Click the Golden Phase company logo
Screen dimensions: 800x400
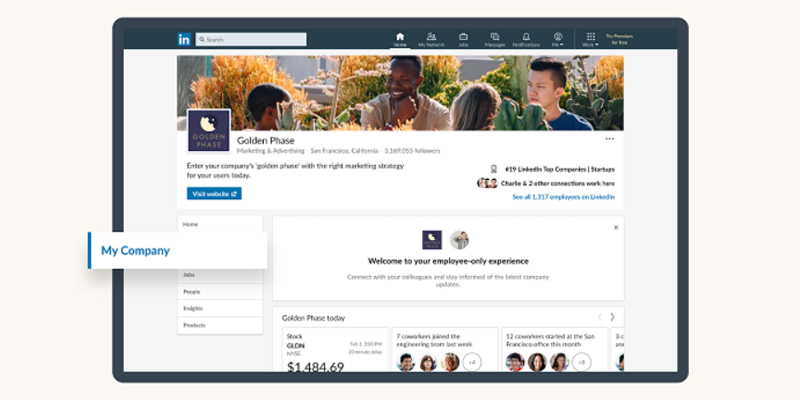[x=209, y=131]
